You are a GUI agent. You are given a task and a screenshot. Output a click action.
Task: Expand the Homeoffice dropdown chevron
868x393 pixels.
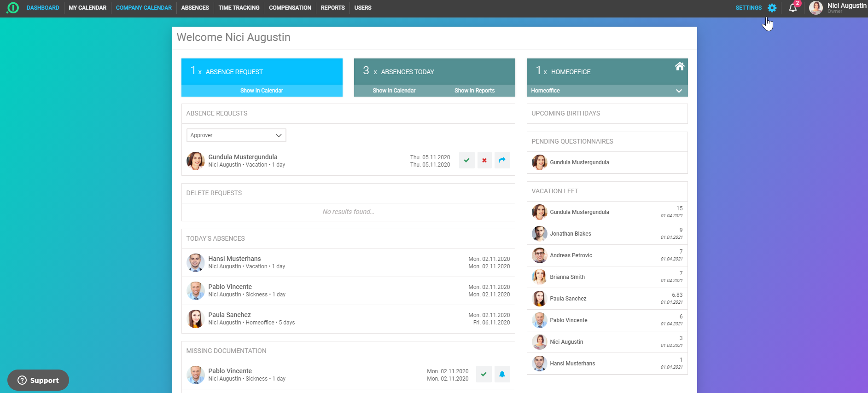[678, 91]
